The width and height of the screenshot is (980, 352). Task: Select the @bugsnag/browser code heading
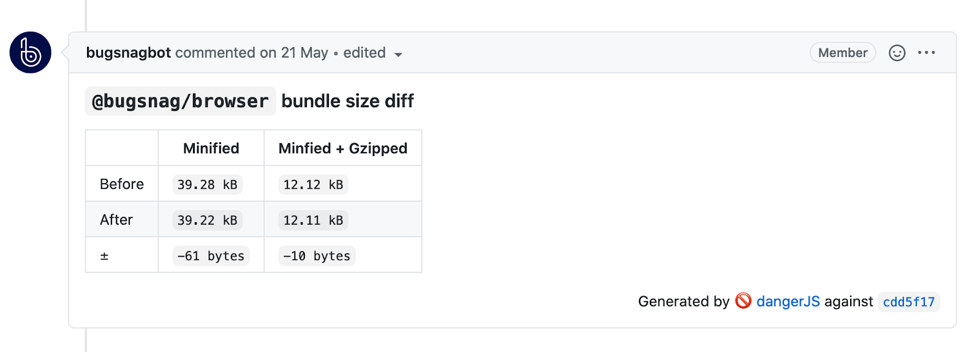(180, 101)
